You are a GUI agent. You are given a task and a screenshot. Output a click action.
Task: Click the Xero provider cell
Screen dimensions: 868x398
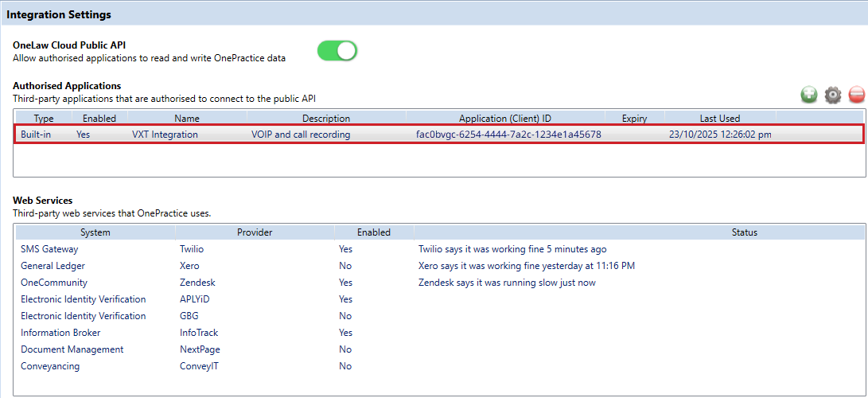pyautogui.click(x=189, y=266)
